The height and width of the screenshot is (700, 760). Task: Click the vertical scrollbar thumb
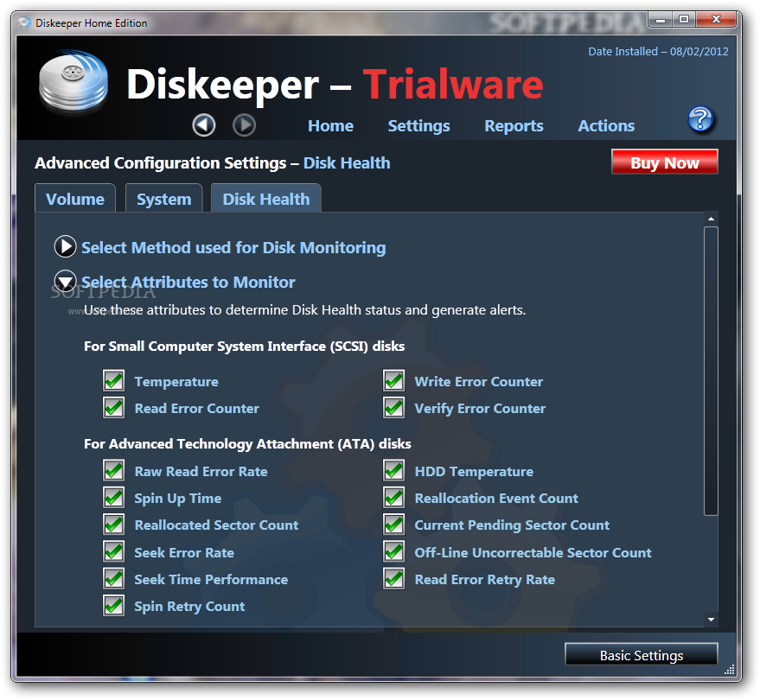coord(711,371)
